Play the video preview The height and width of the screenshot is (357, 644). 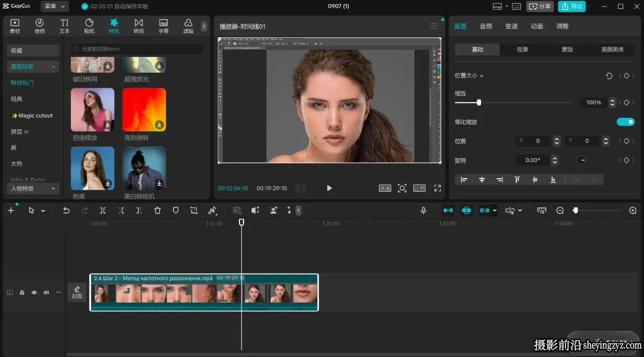(x=329, y=188)
